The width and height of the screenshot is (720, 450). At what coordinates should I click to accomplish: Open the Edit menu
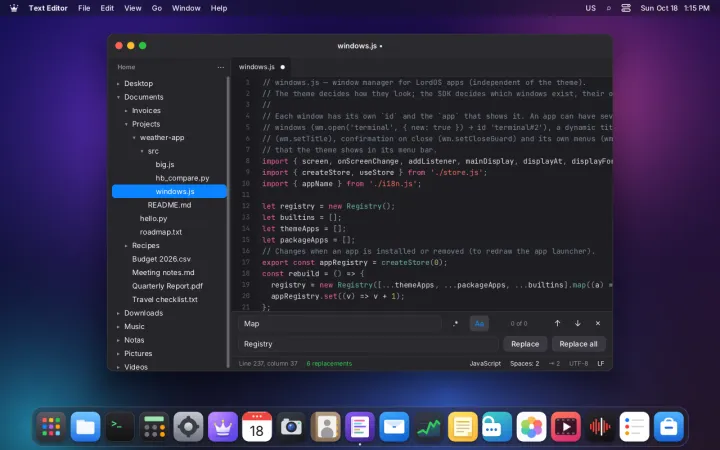(107, 8)
